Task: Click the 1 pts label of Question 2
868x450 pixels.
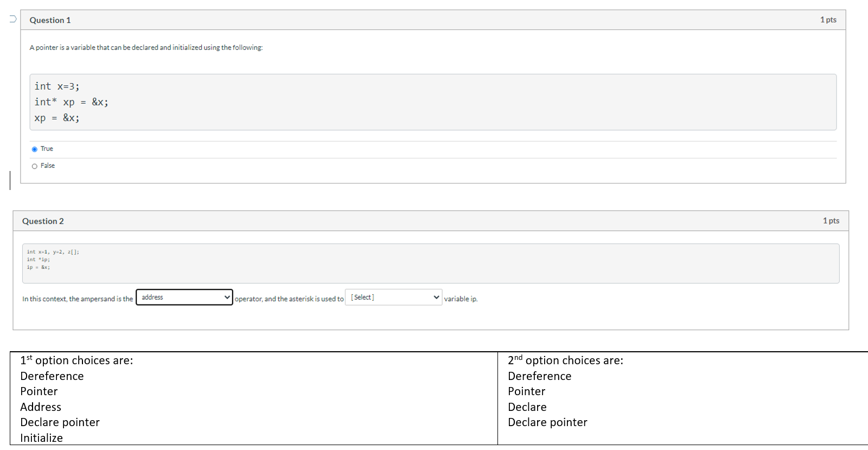Action: click(831, 220)
